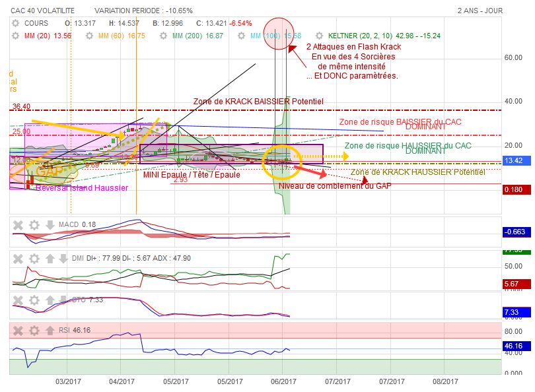Click the 03/2017 date axis label
Screen dimensions: 535x392
point(68,381)
